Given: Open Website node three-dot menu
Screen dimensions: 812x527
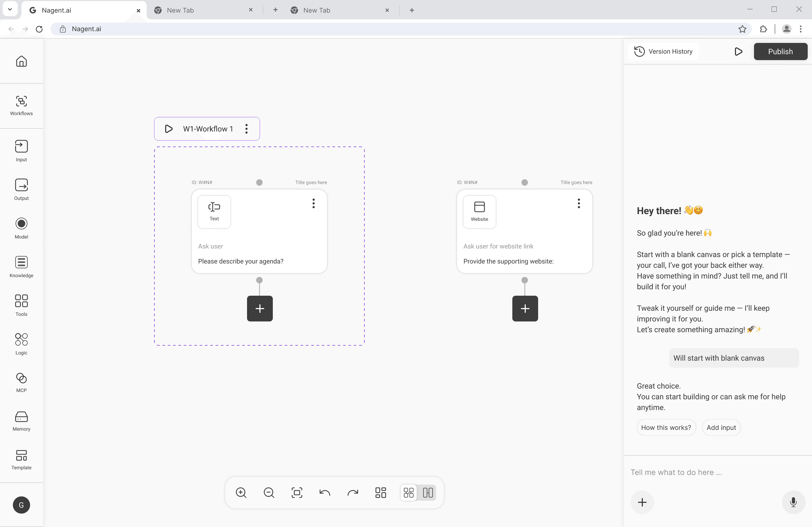Looking at the screenshot, I should [x=579, y=203].
